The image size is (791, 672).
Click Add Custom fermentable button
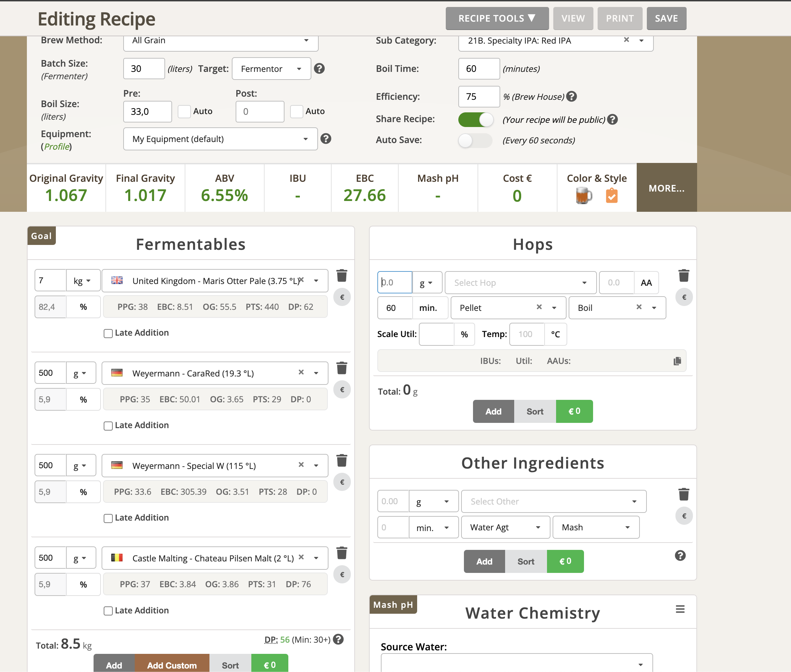pyautogui.click(x=171, y=665)
